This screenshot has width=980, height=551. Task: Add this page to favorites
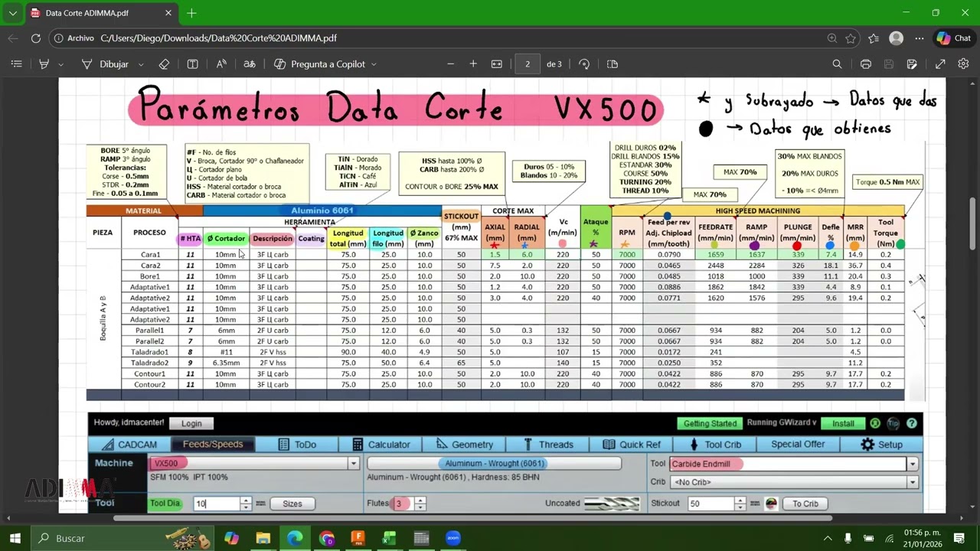click(851, 38)
